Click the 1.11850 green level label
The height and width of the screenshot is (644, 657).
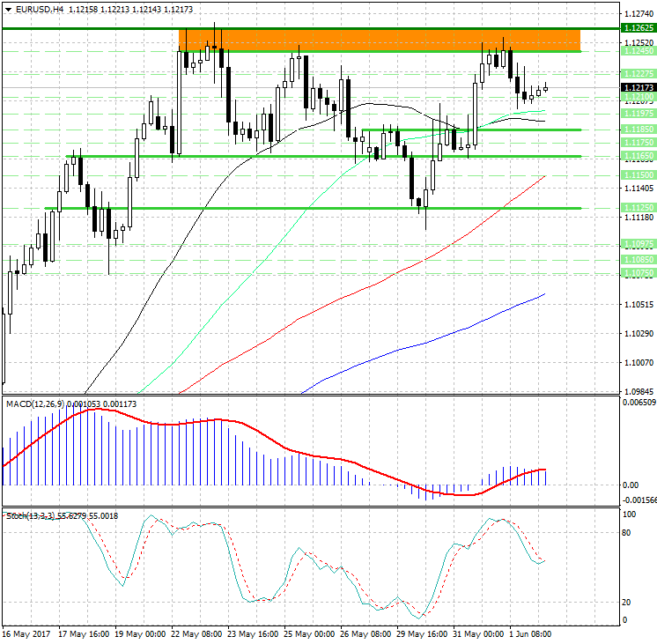[637, 130]
